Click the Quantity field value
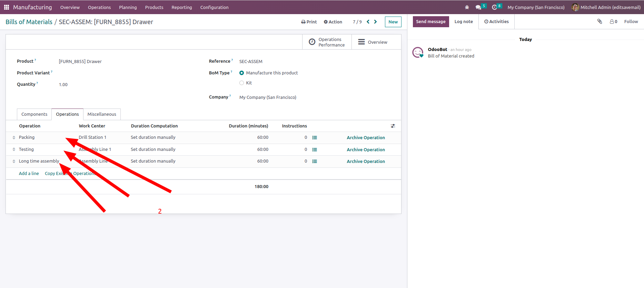 pyautogui.click(x=63, y=85)
